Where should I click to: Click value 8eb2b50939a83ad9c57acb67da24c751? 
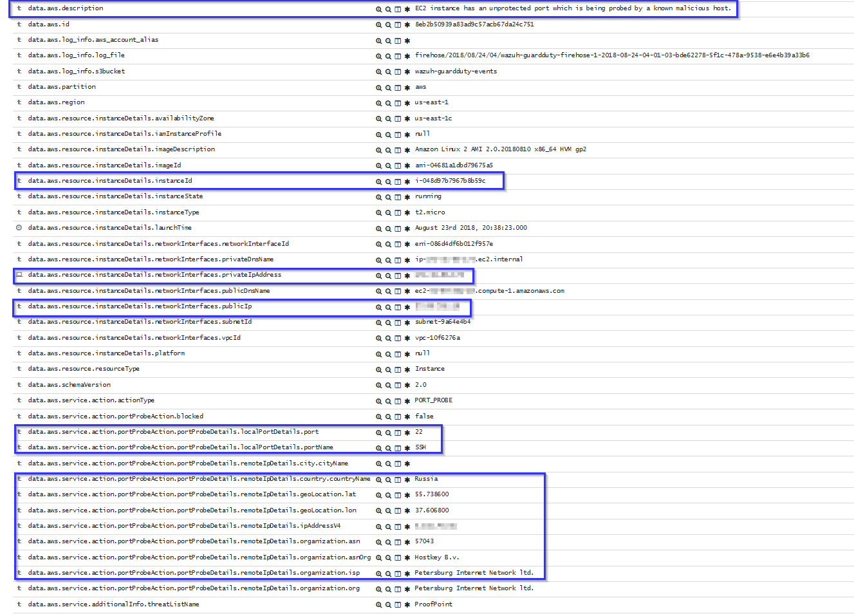click(474, 24)
